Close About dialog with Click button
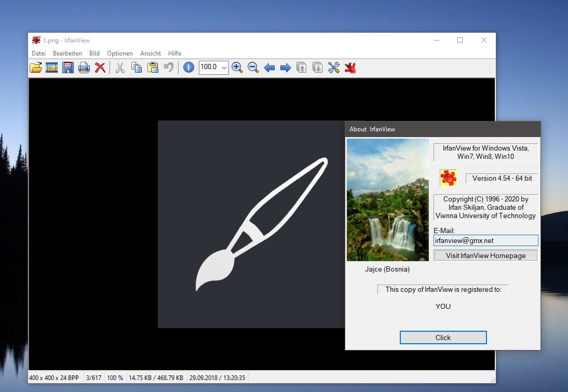The image size is (568, 392). (443, 337)
